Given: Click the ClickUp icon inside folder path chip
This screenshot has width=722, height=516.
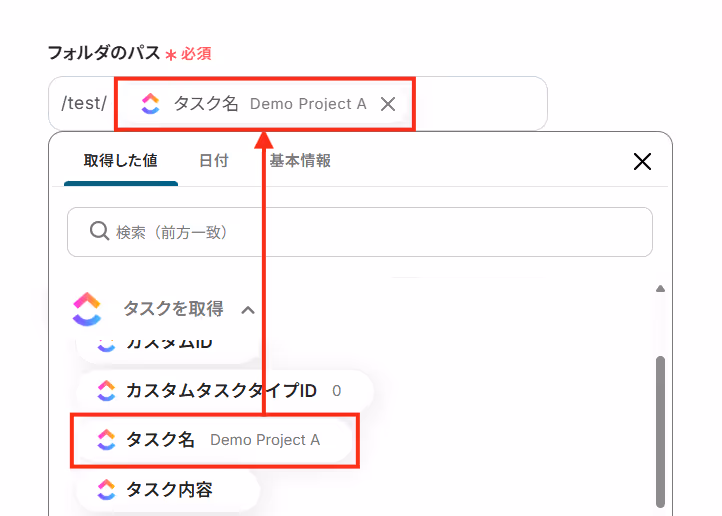Looking at the screenshot, I should tap(151, 104).
